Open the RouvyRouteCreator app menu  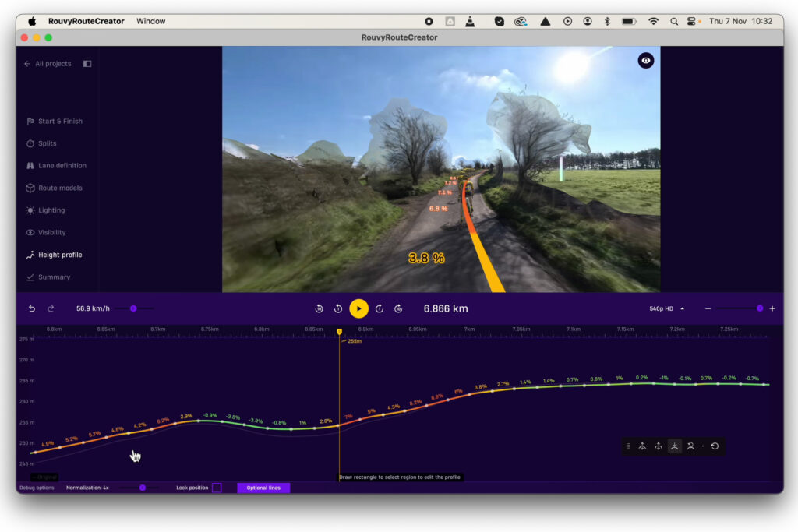point(86,21)
